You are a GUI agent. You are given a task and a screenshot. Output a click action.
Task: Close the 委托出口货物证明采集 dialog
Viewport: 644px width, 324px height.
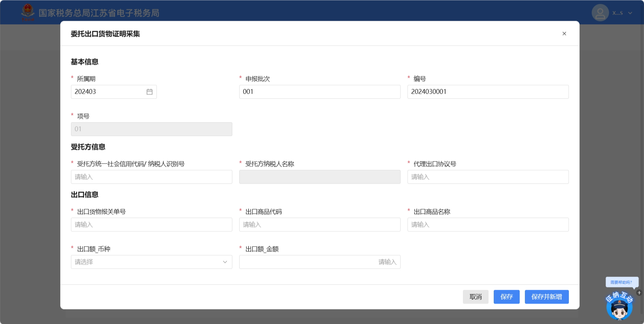pos(564,34)
